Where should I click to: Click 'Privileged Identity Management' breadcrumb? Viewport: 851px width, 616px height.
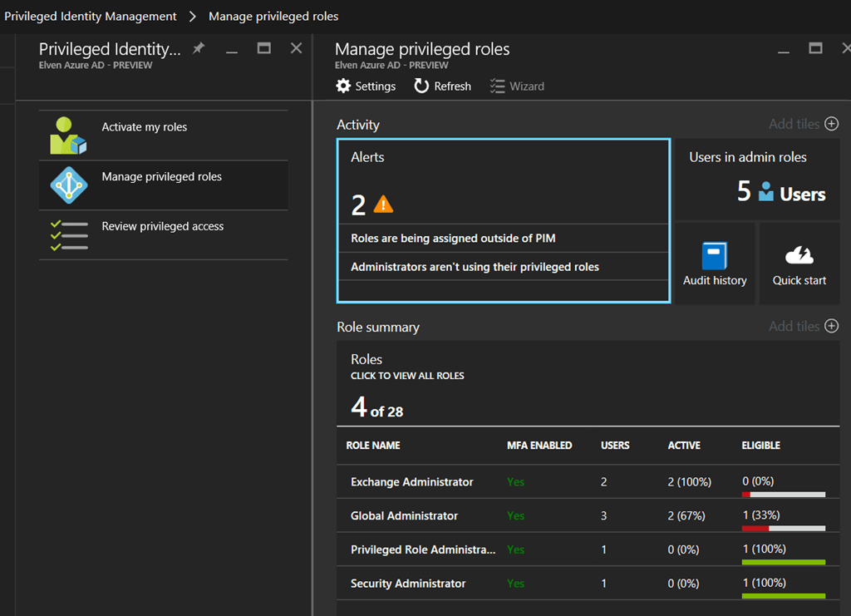[91, 17]
